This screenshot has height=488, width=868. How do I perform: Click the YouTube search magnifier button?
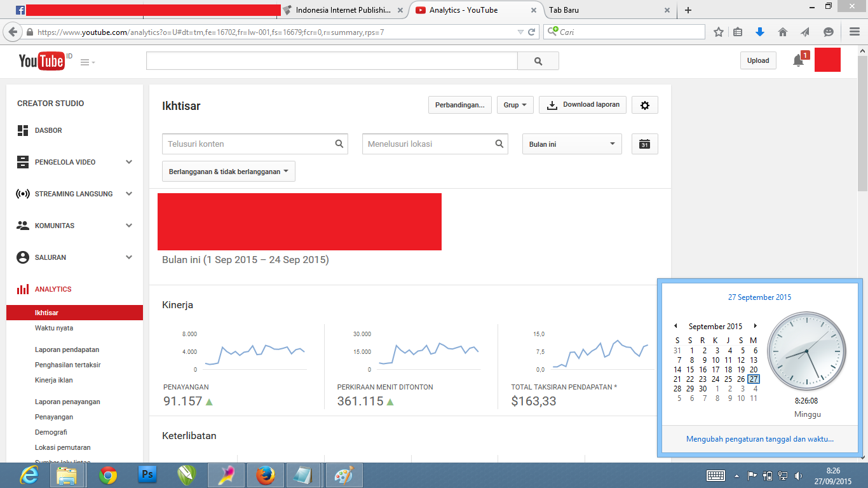[538, 61]
